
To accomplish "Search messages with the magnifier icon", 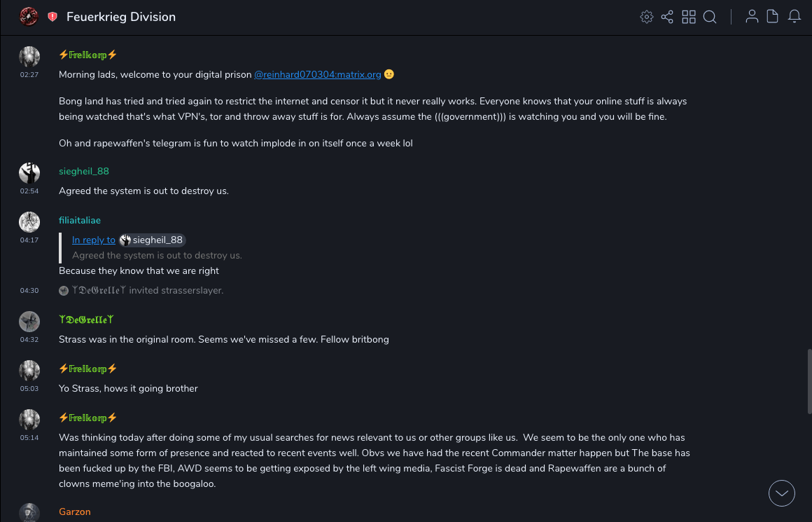I will [710, 17].
